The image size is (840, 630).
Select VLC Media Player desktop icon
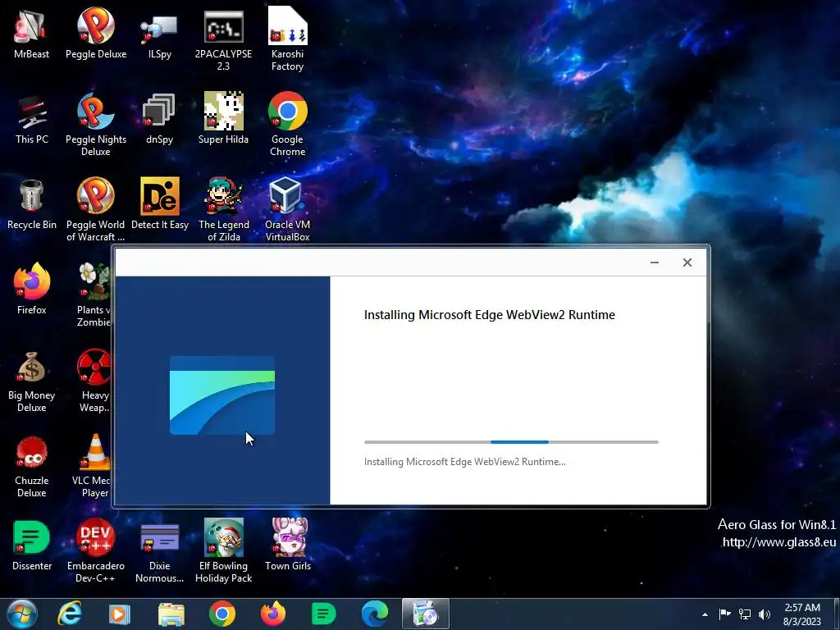92,466
